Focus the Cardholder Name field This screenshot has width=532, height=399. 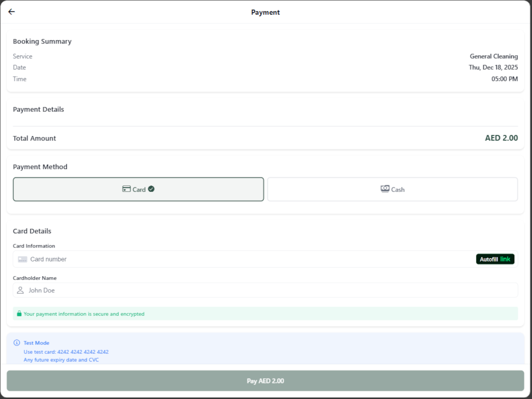click(x=265, y=290)
